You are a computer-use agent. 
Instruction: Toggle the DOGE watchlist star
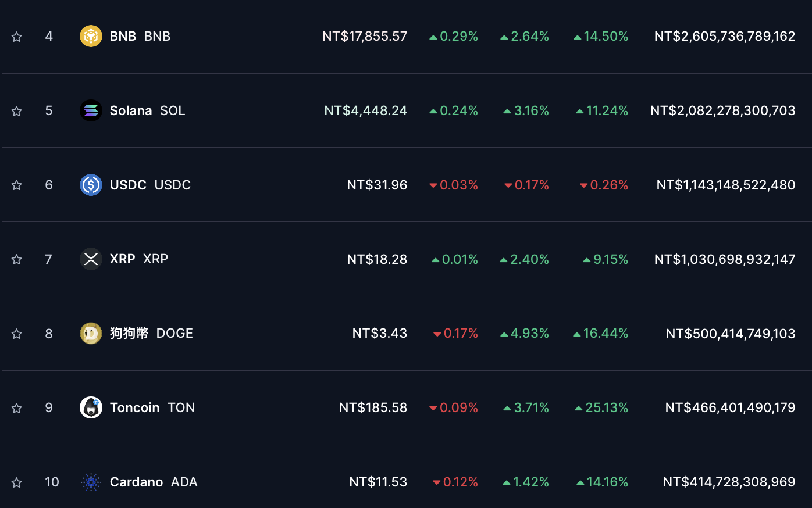click(x=17, y=334)
